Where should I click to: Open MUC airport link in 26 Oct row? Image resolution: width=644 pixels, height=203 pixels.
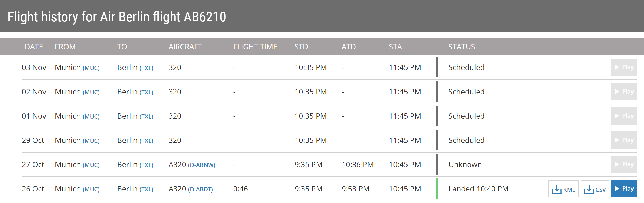(91, 189)
